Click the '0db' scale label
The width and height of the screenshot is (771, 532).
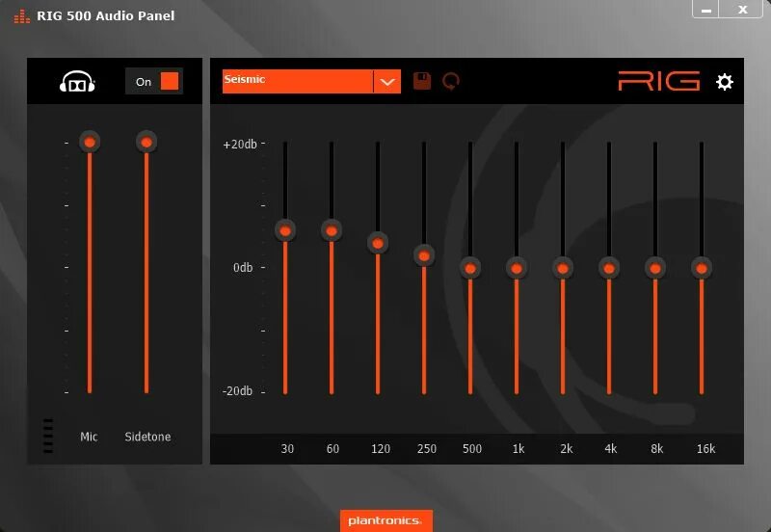click(243, 268)
